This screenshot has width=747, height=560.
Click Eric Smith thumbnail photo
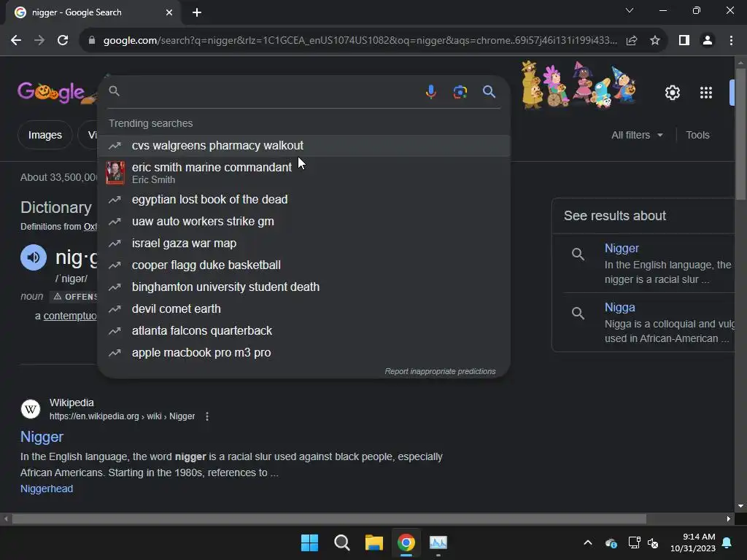[x=115, y=172]
